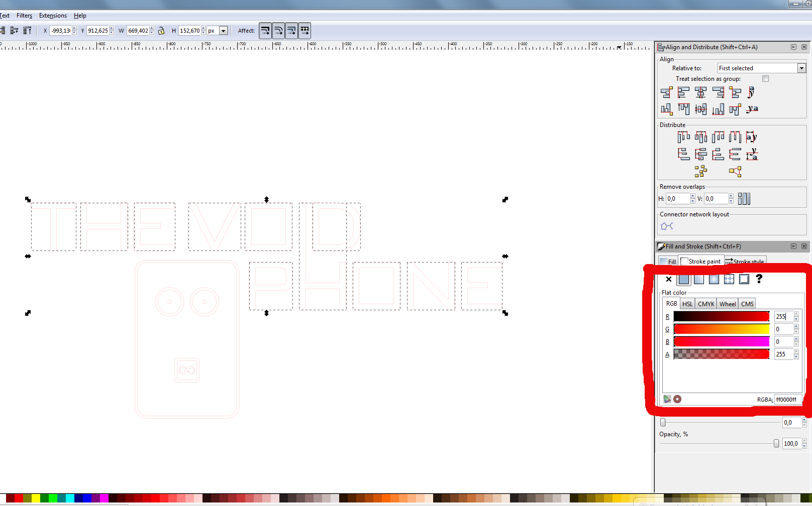
Task: Click the W width input field
Action: (x=138, y=31)
